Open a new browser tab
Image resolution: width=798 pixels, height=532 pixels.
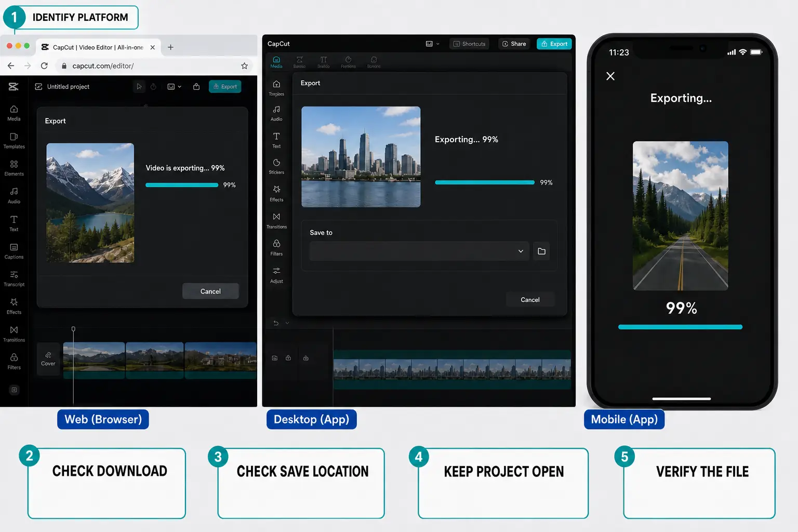coord(170,47)
